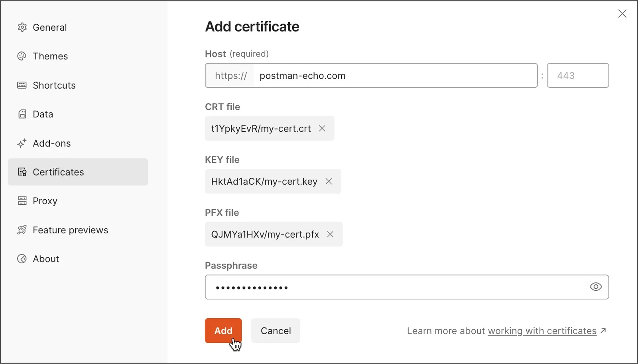The width and height of the screenshot is (638, 364).
Task: Close the settings dialog
Action: pos(622,14)
